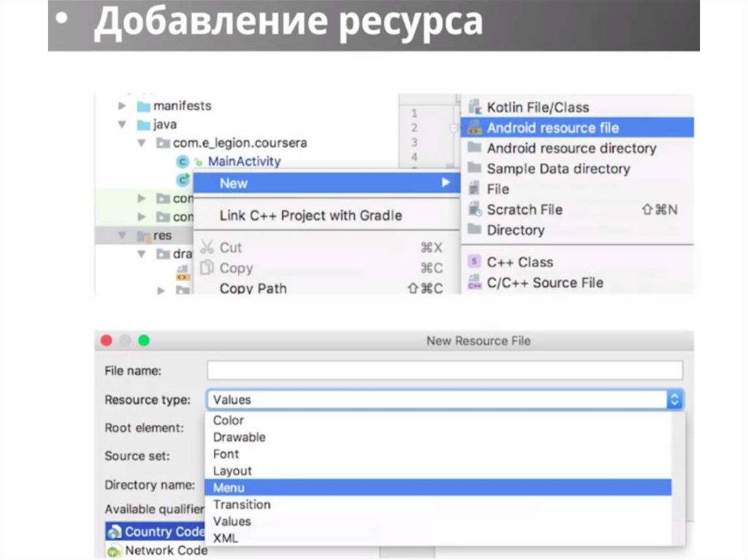Click the C++ Class icon
This screenshot has height=560, width=748.
click(476, 262)
